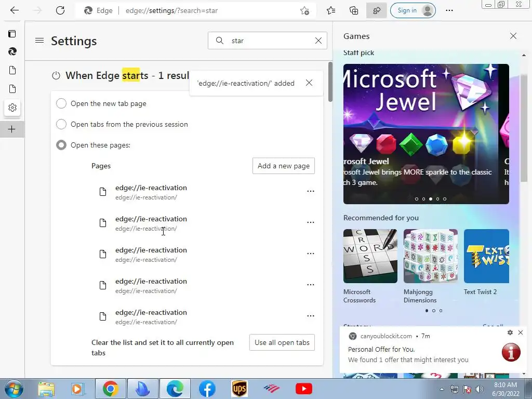Close the Games side panel

[513, 36]
